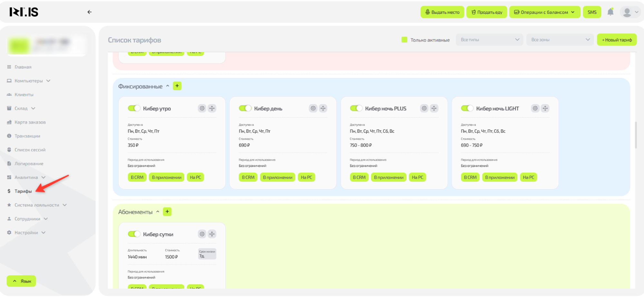Viewport: 644px width, 297px height.
Task: Open notifications bell icon
Action: (x=610, y=12)
